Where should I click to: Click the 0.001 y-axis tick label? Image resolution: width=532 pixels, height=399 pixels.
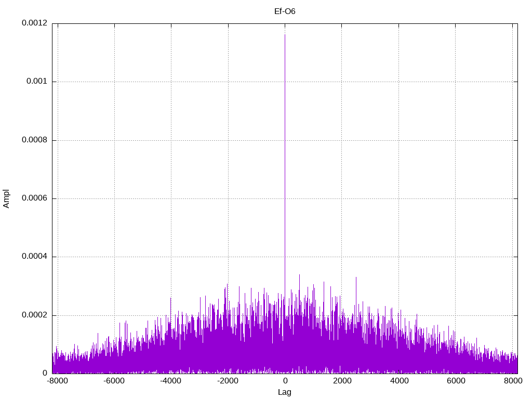[x=37, y=82]
